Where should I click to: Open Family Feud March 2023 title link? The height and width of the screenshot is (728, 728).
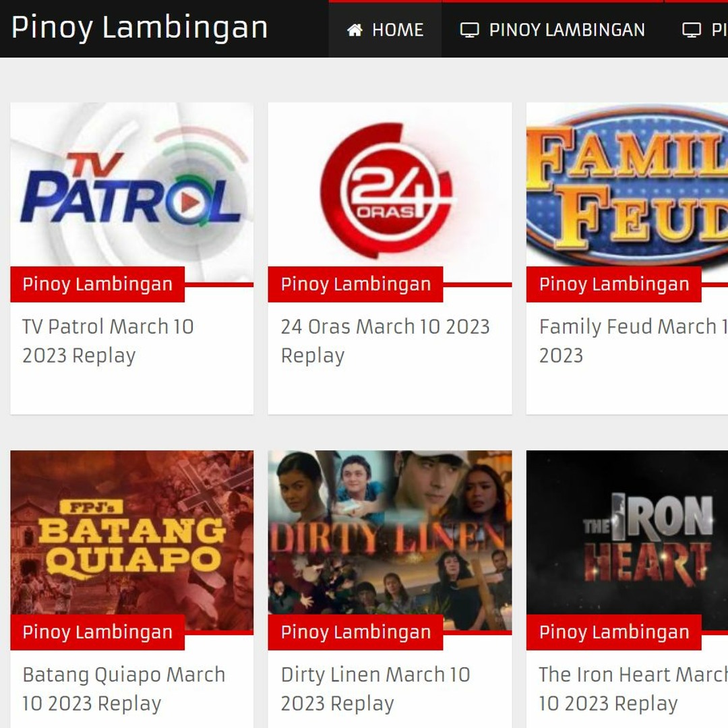pyautogui.click(x=633, y=341)
